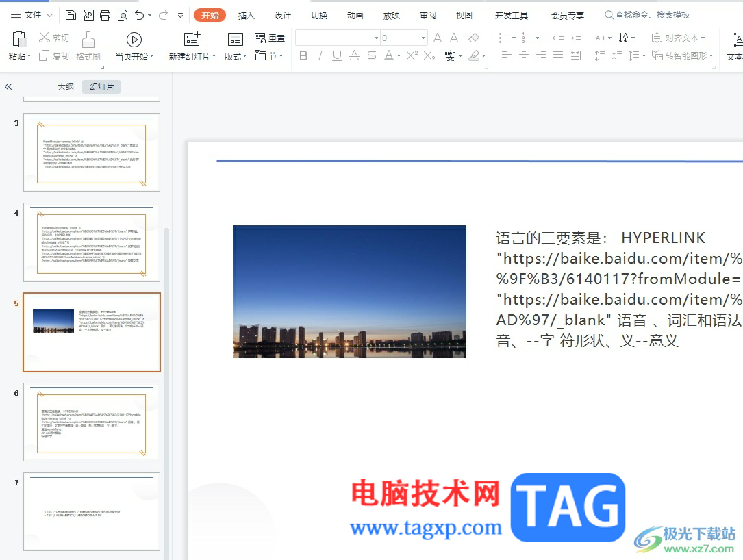Switch to the Slideshow (放映) tab
Screen dimensions: 743x560
pyautogui.click(x=392, y=16)
